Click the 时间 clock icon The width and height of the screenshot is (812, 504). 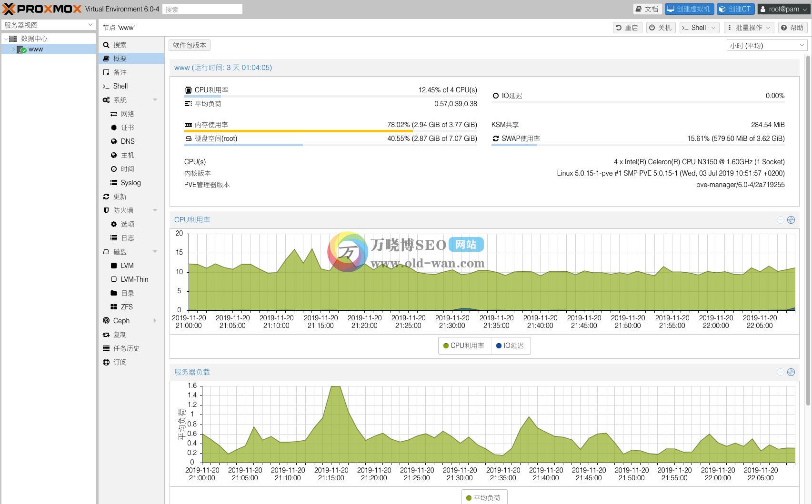pyautogui.click(x=114, y=169)
